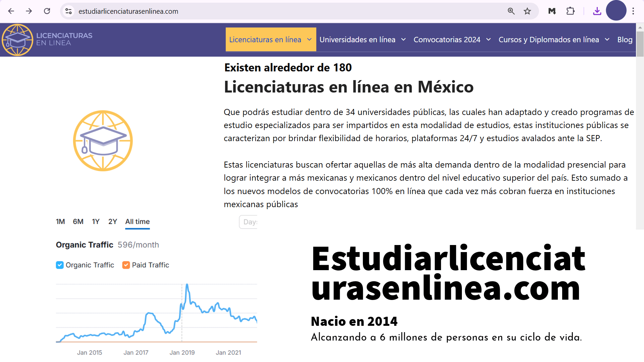Select the 6M time range
This screenshot has height=362, width=644.
78,222
